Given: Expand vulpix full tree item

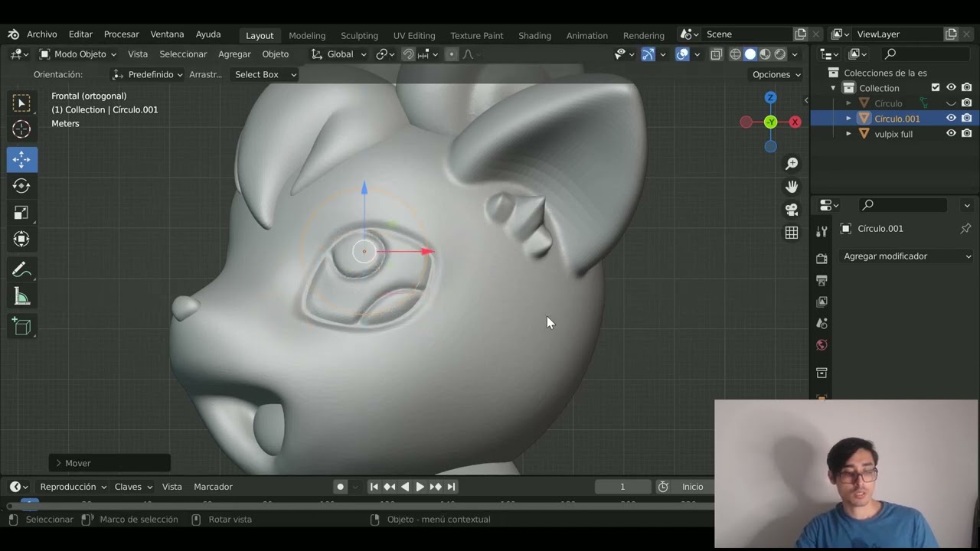Looking at the screenshot, I should 848,134.
